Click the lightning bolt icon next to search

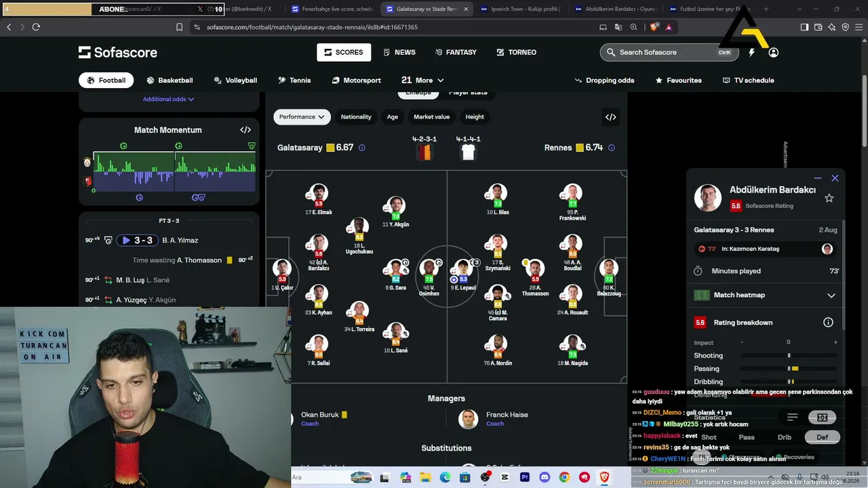(751, 52)
